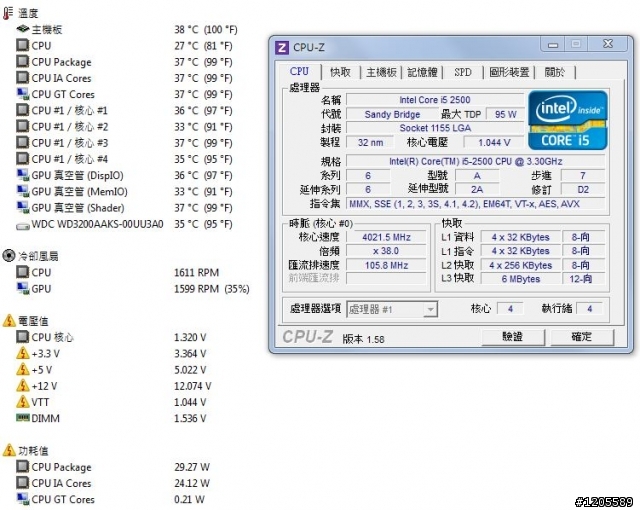640x510 pixels.
Task: Open the 關於 tab
Action: pos(555,72)
